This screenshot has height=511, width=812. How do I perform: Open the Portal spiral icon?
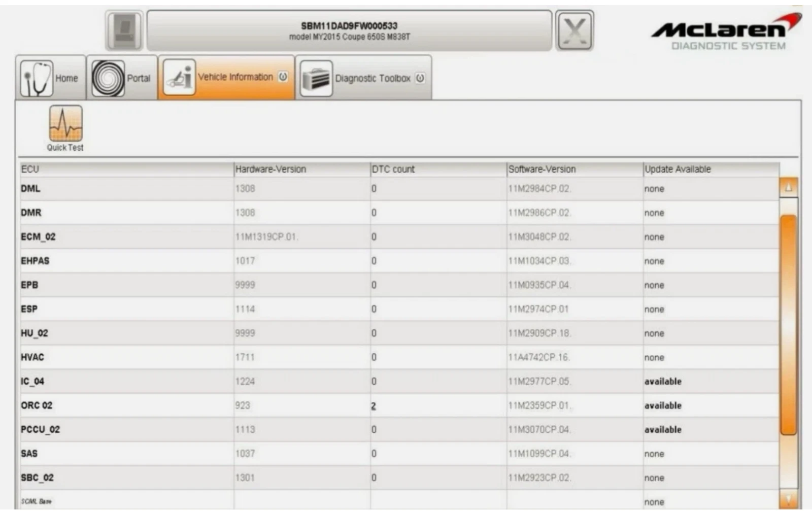pos(108,79)
